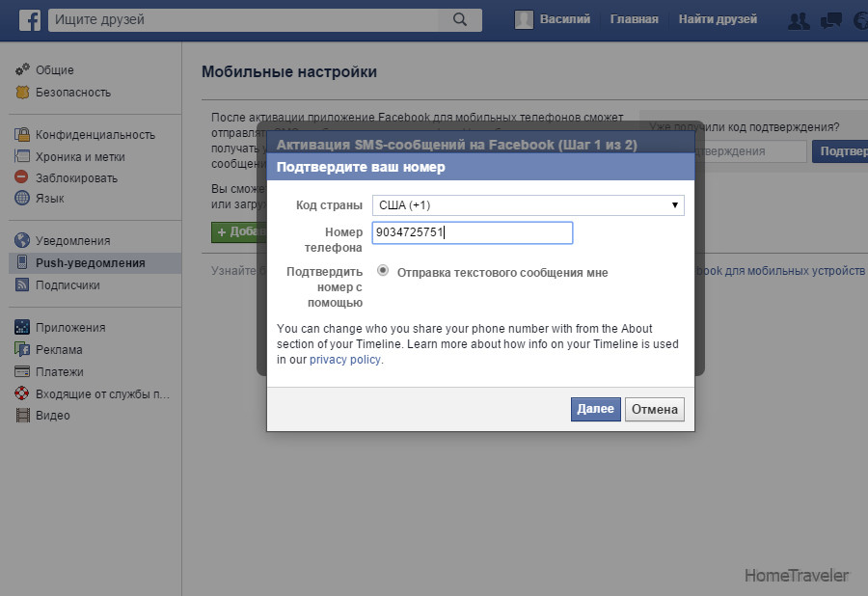Click the Мобильные настройки heading
The image size is (868, 596).
(x=289, y=72)
